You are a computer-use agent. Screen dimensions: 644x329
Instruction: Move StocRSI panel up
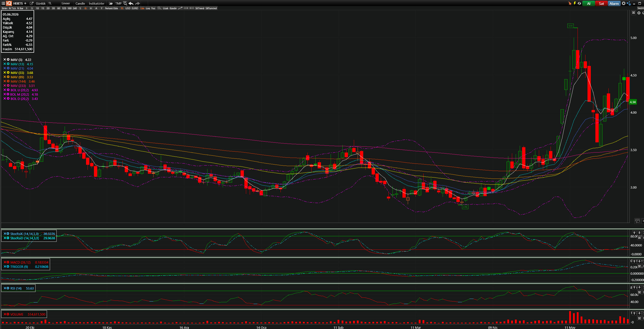pyautogui.click(x=634, y=233)
